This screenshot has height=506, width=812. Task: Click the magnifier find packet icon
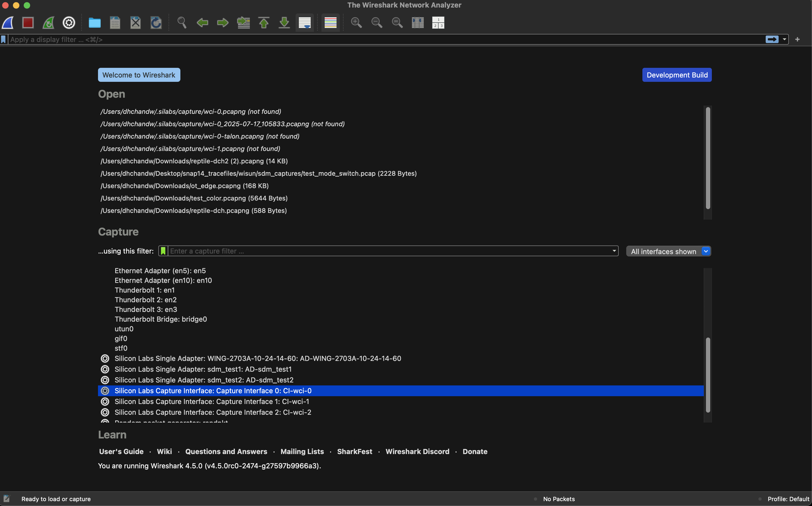pos(182,23)
